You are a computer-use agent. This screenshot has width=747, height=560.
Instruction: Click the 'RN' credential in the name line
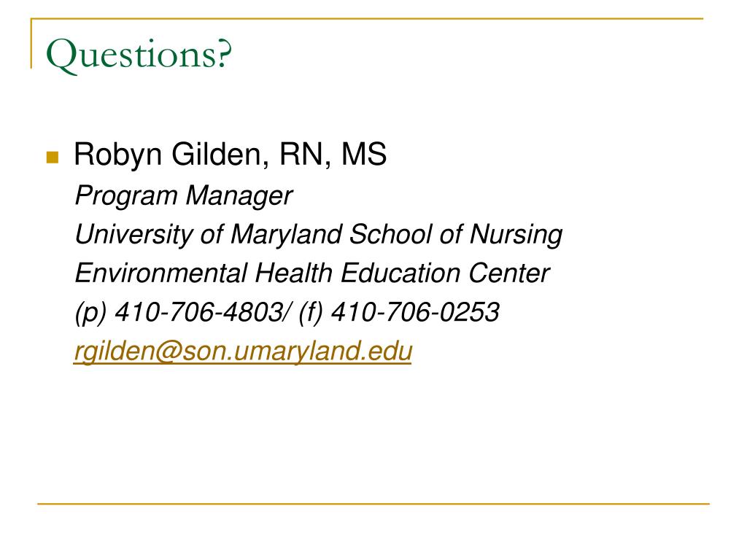click(x=302, y=155)
